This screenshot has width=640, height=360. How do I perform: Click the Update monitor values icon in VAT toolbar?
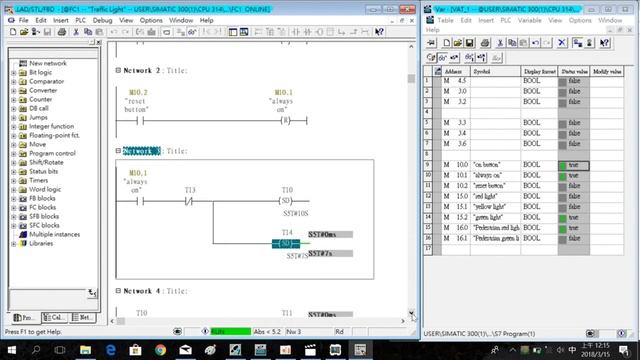[469, 58]
